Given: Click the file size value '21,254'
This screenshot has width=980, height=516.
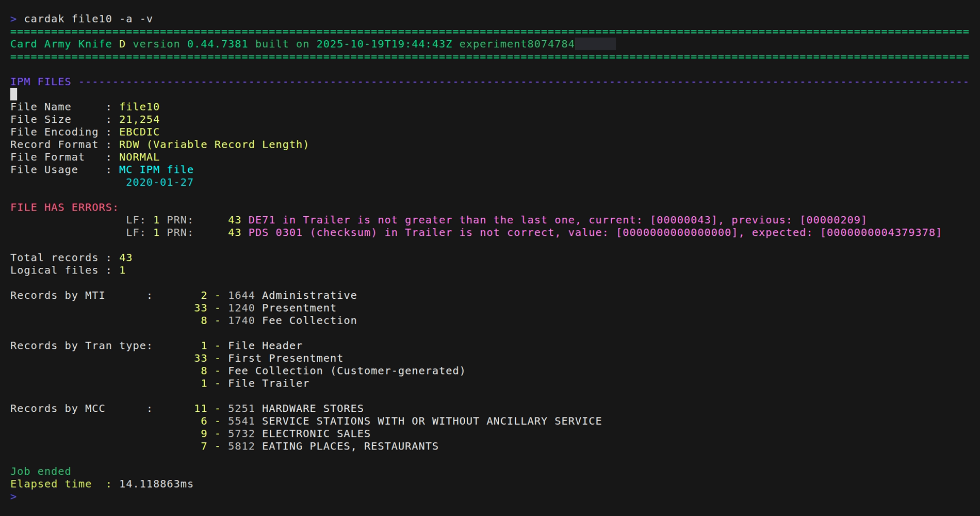Looking at the screenshot, I should click(x=139, y=119).
